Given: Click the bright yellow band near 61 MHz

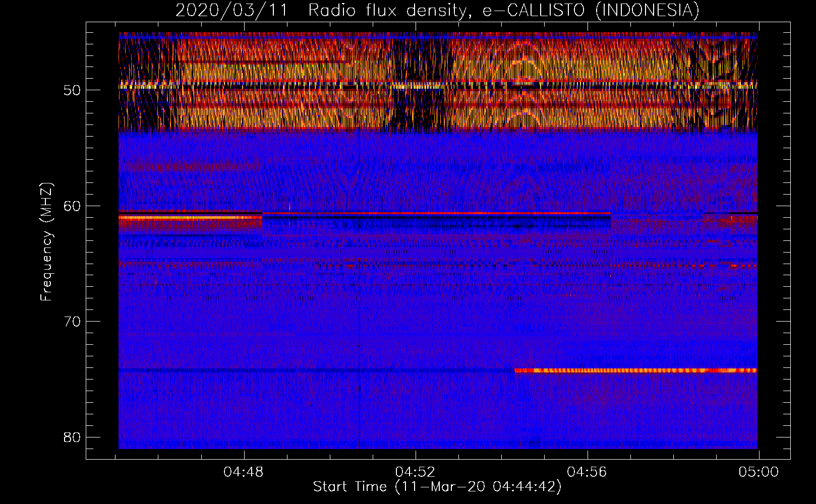Looking at the screenshot, I should (x=190, y=218).
